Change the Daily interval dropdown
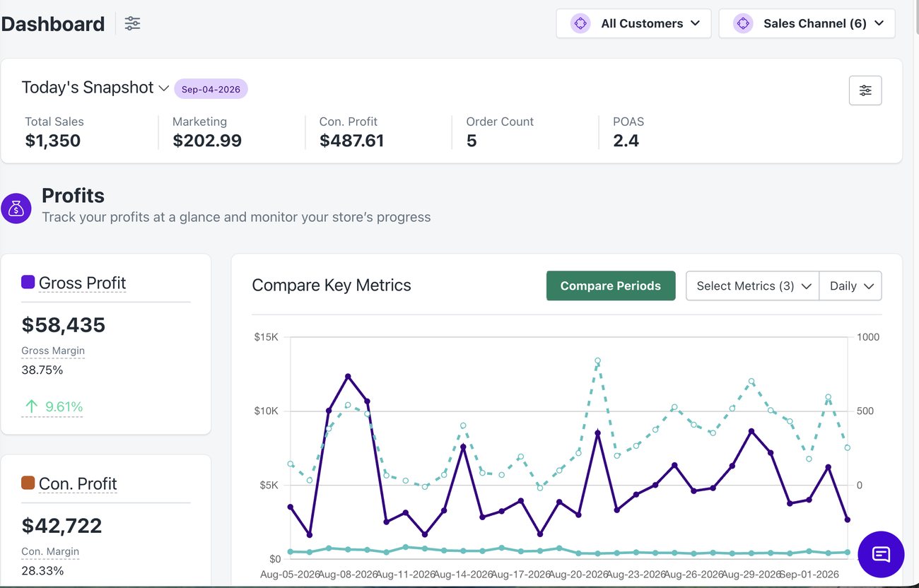 850,286
